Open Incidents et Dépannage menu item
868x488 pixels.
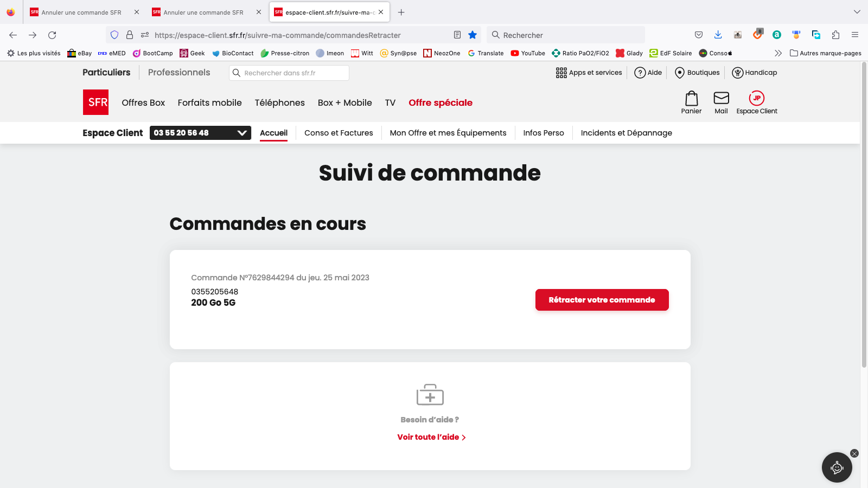point(626,133)
